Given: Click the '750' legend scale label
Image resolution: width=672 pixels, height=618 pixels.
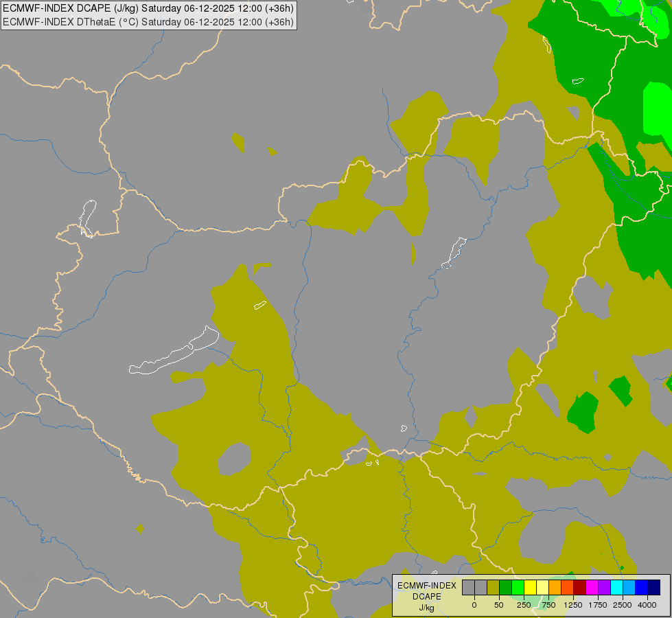Looking at the screenshot, I should (548, 605).
